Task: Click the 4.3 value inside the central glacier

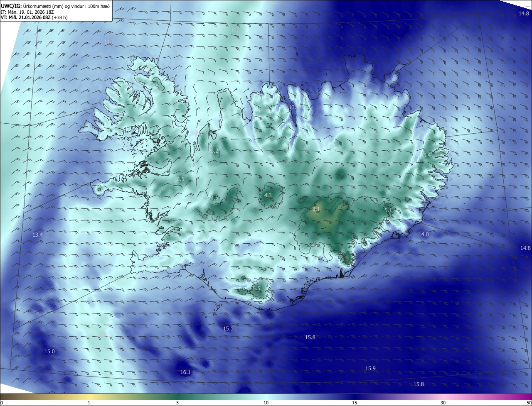Action: pyautogui.click(x=268, y=195)
